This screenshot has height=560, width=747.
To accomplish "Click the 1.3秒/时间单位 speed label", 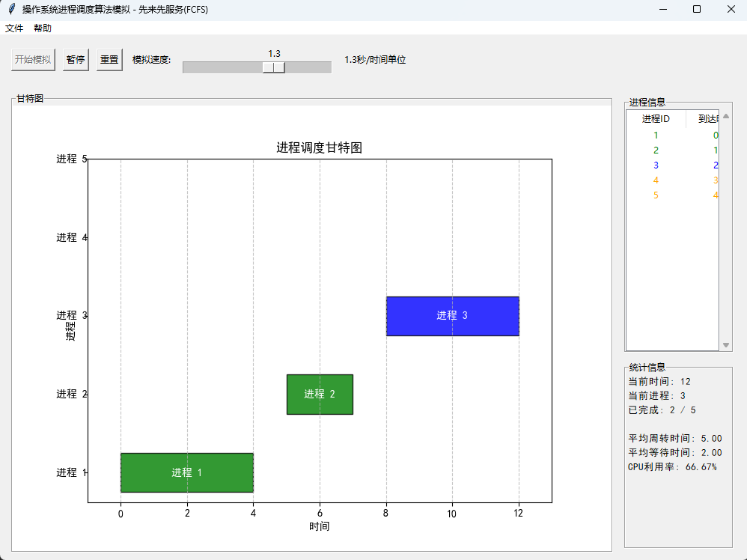I will 375,60.
